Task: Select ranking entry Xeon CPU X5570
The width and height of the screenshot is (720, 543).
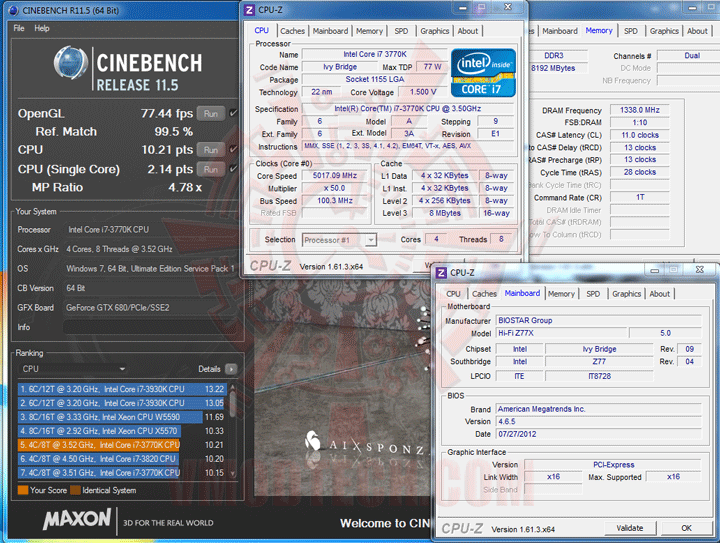Action: tap(123, 431)
